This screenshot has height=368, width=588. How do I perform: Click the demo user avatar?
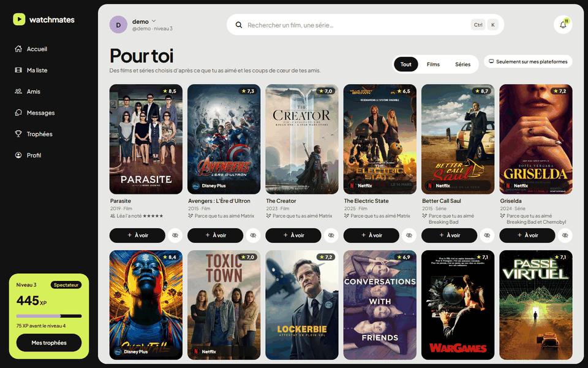point(118,25)
